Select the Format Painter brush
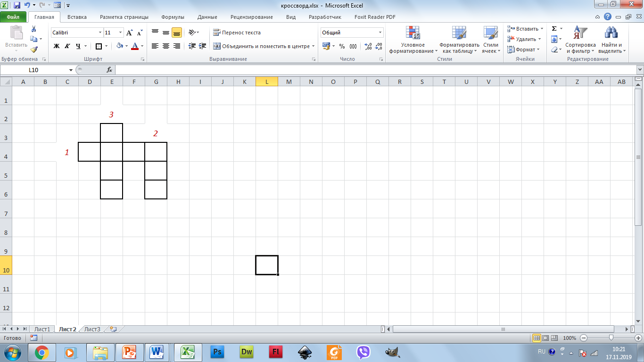The image size is (644, 362). click(34, 49)
